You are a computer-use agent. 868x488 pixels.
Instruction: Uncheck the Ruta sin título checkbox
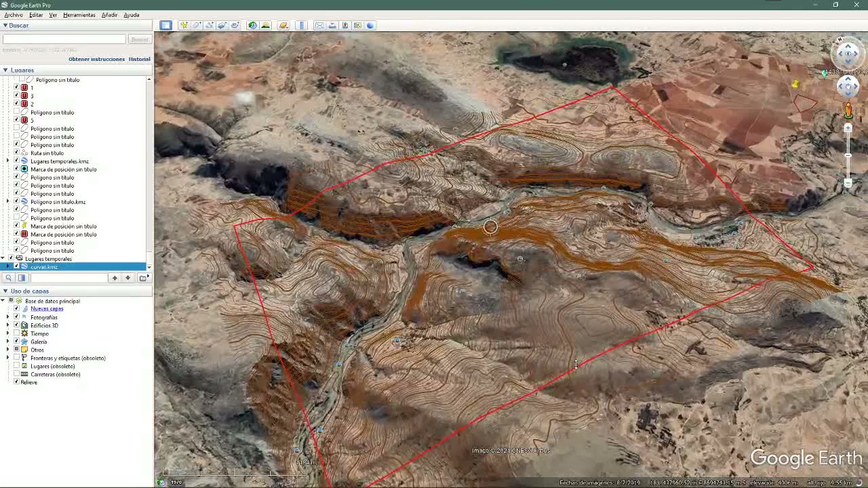pos(16,153)
